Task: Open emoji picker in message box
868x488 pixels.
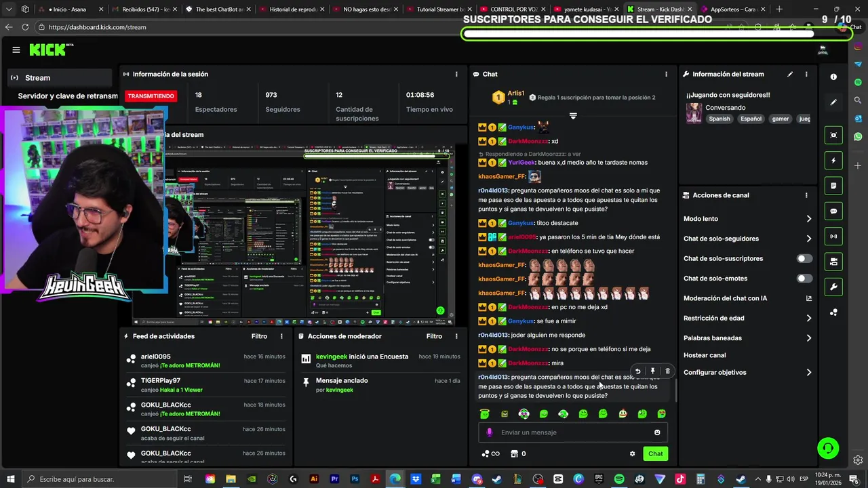Action: click(657, 432)
